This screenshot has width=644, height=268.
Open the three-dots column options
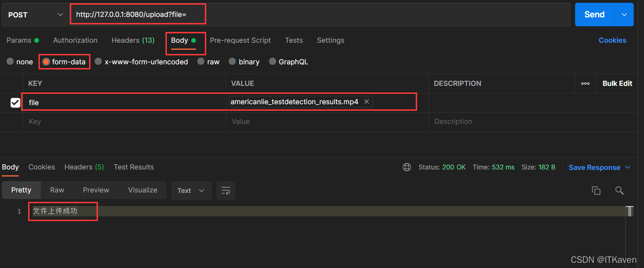[585, 84]
